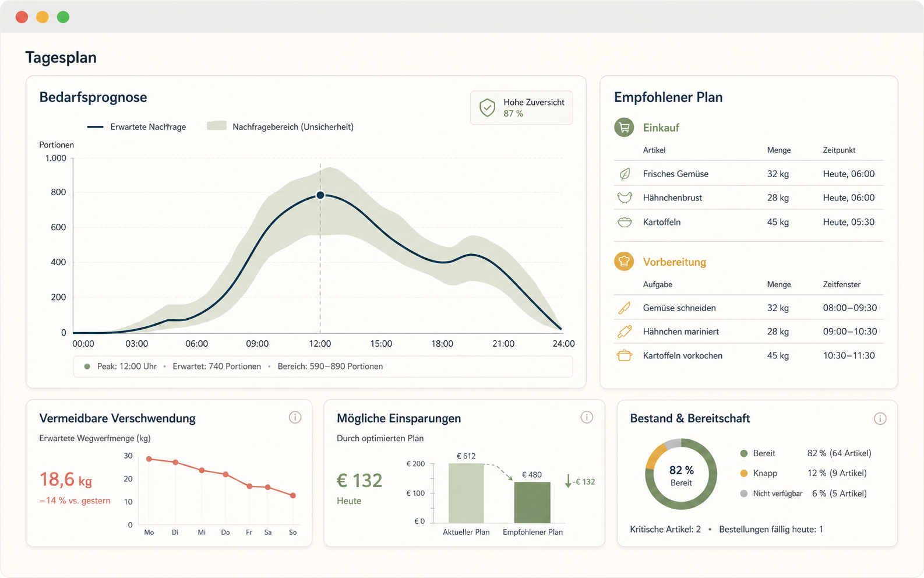Click the 09:00–10:30 time window
Image resolution: width=924 pixels, height=578 pixels.
pos(850,332)
